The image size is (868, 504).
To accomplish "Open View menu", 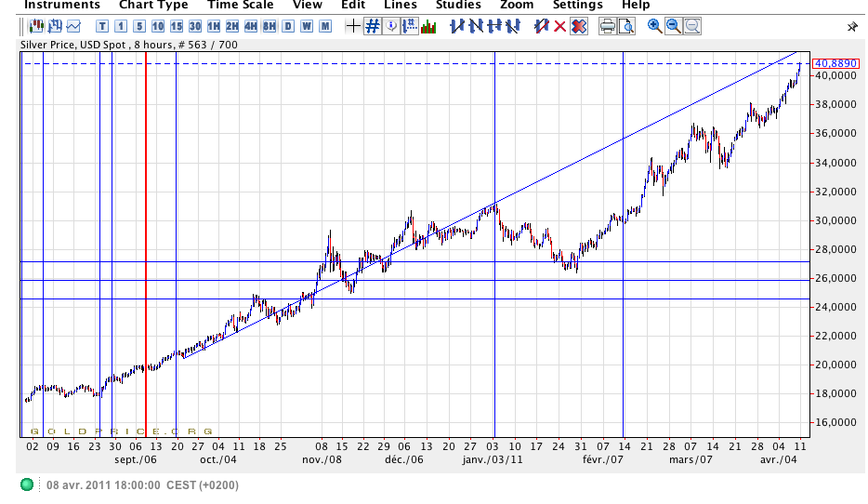I will (308, 5).
